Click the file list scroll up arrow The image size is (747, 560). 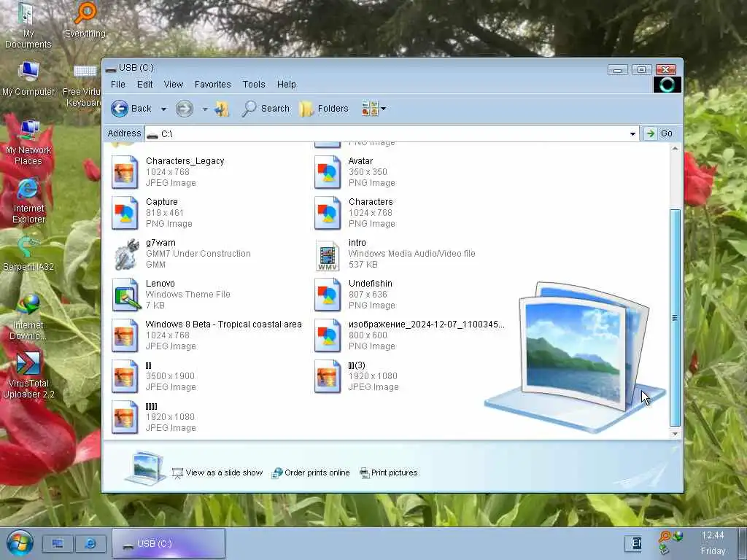click(675, 149)
